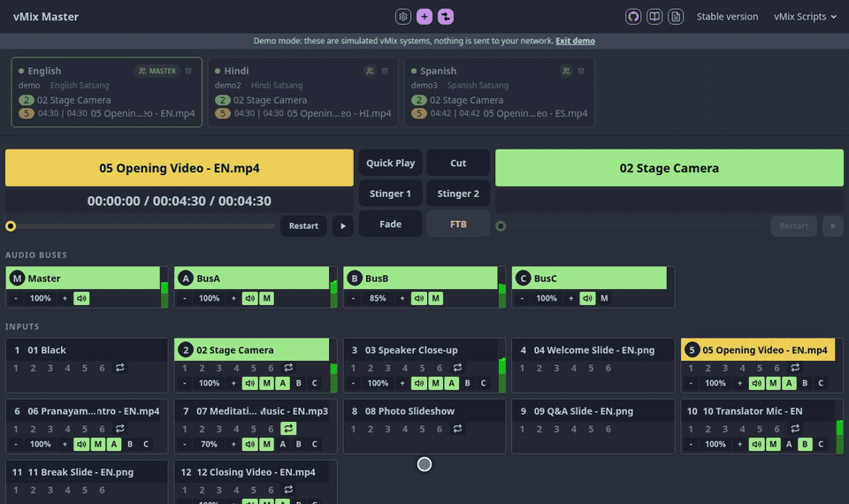Toggle loop icon on 10 Translator Mic
849x504 pixels.
point(795,429)
